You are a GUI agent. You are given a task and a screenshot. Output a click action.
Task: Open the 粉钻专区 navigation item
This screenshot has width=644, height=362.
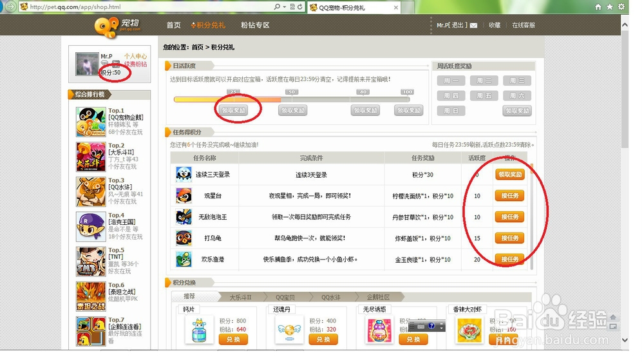coord(255,25)
